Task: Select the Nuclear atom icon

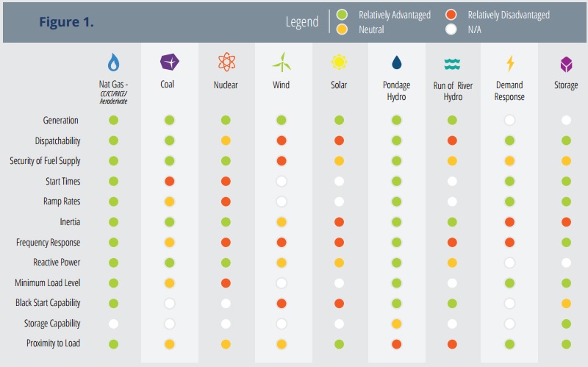Action: tap(226, 63)
